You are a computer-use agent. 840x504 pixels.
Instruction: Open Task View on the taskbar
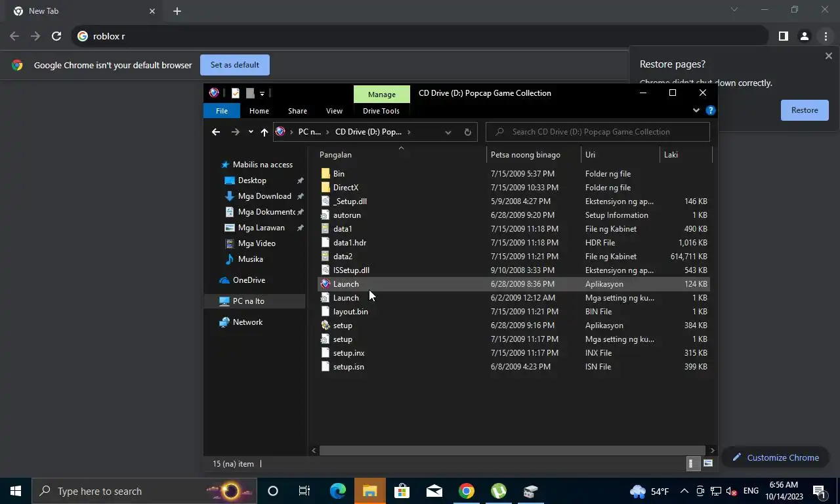[304, 491]
